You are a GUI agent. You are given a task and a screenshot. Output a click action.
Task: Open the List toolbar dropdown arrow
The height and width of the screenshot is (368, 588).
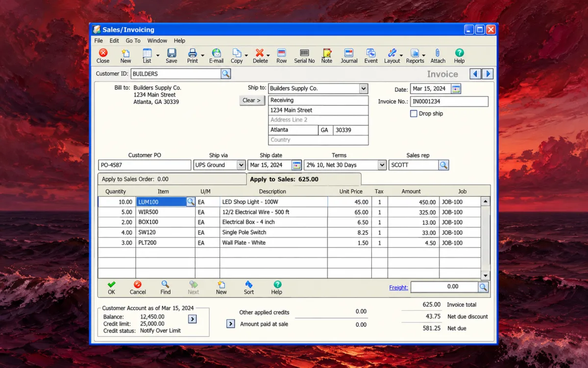coord(157,55)
